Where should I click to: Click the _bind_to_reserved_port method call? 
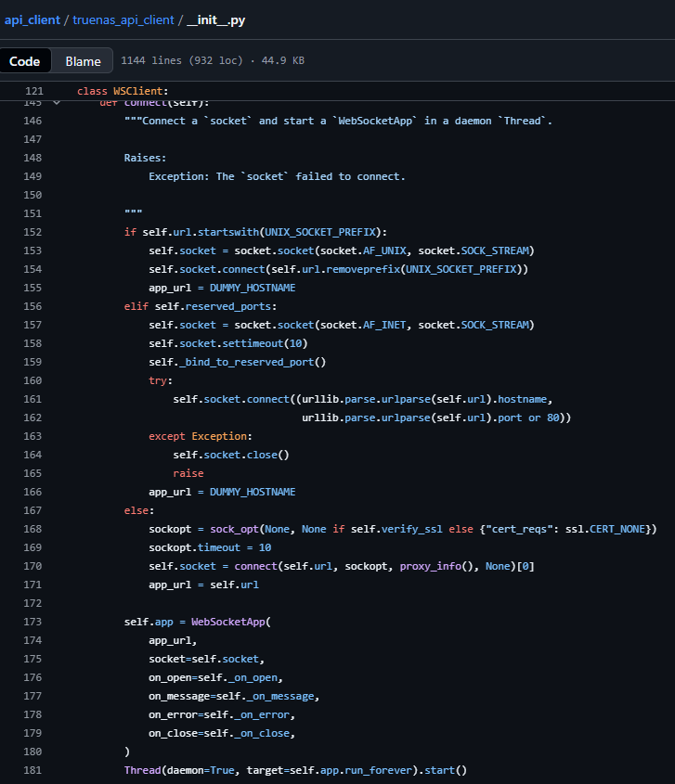(246, 362)
